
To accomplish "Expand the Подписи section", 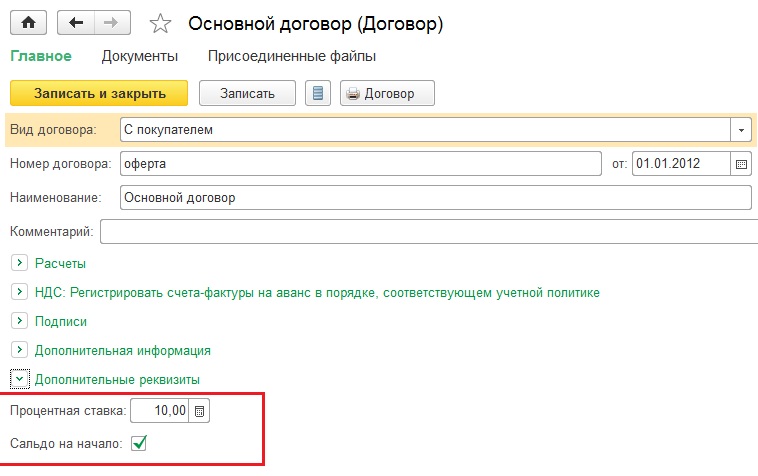I will click(18, 321).
